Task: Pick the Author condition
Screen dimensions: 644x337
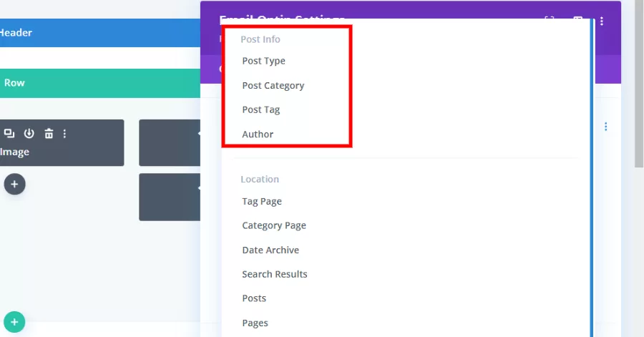Action: [x=258, y=135]
